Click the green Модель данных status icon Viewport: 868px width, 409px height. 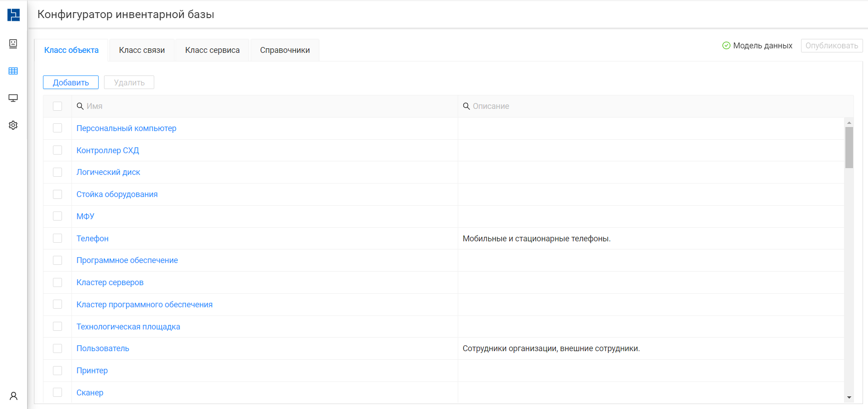[x=726, y=46]
